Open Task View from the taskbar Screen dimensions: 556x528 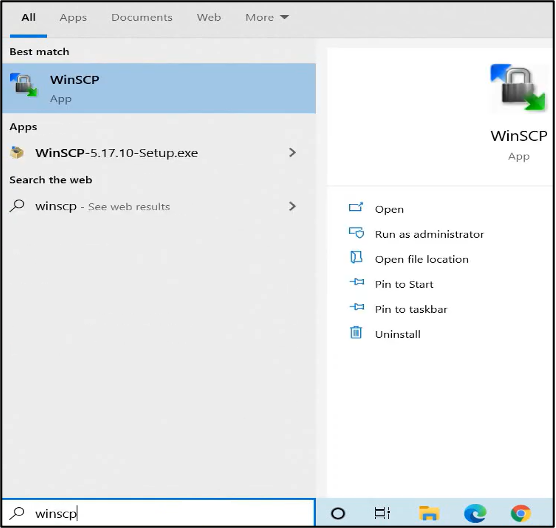click(382, 513)
